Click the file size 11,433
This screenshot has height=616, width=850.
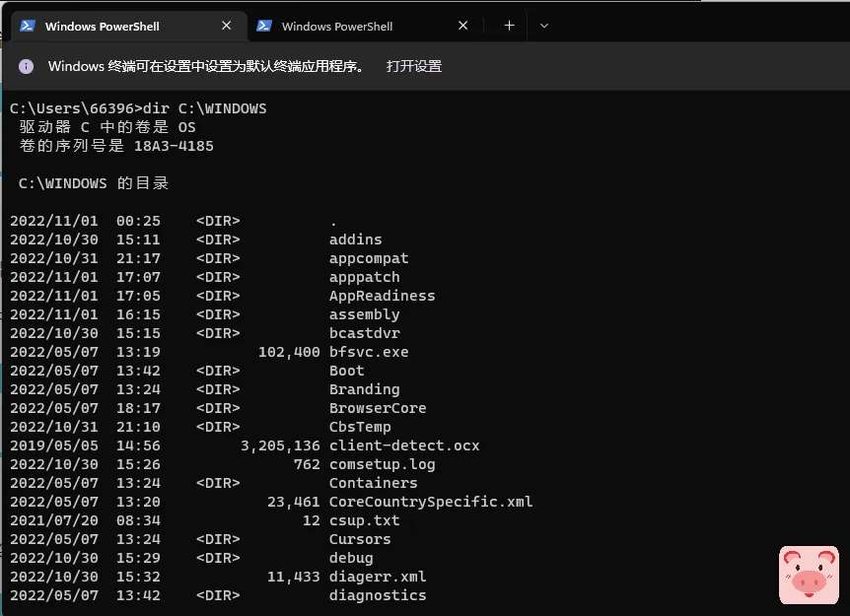[293, 577]
